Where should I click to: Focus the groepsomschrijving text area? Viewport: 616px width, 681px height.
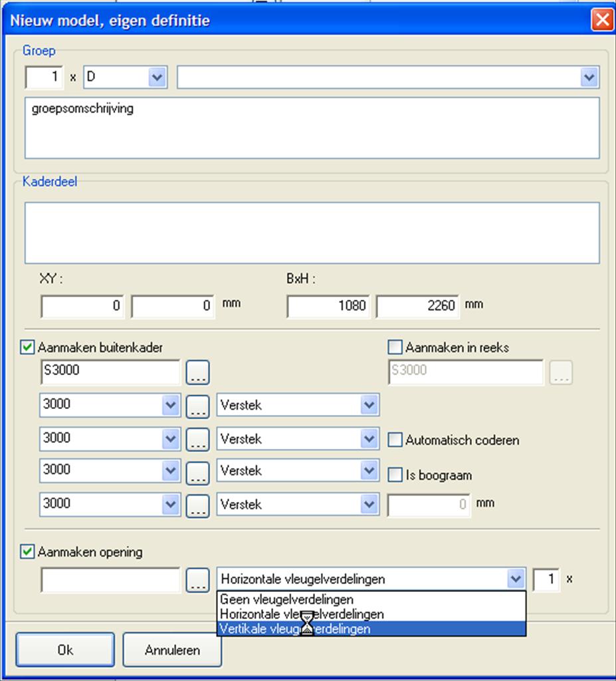pyautogui.click(x=312, y=128)
